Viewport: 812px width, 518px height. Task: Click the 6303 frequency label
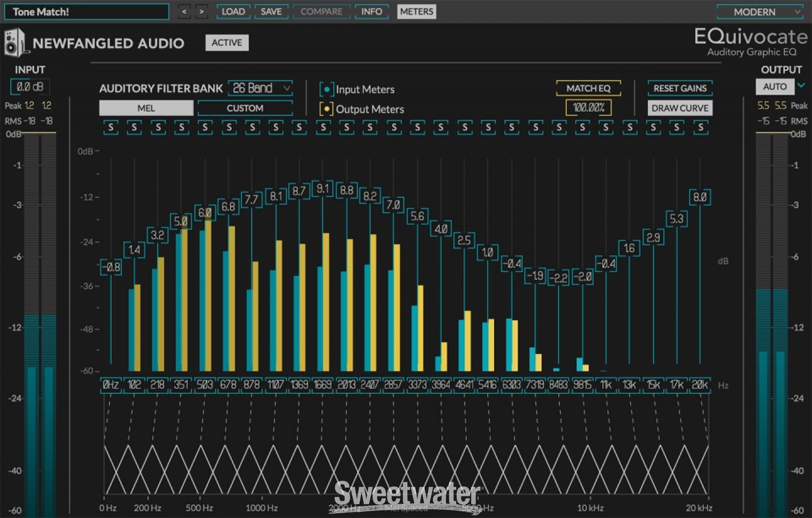pos(512,385)
